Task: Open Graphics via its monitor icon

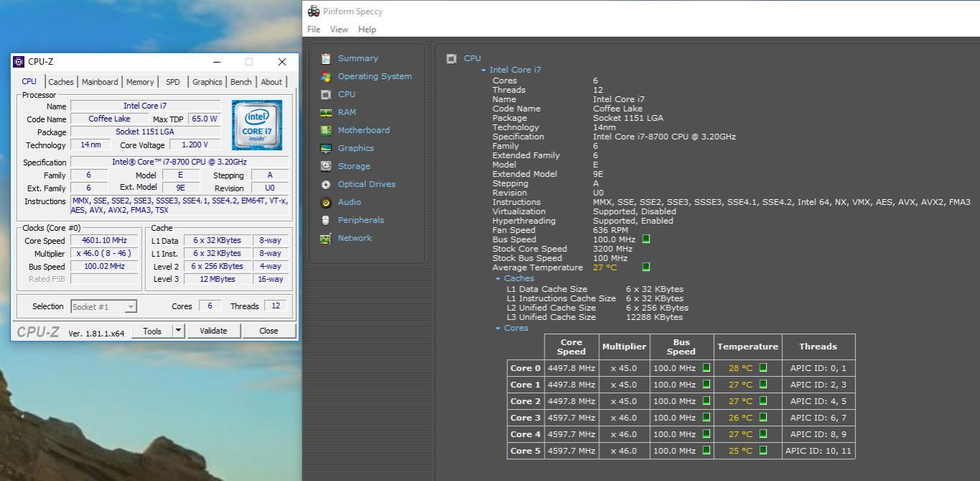Action: [x=326, y=148]
